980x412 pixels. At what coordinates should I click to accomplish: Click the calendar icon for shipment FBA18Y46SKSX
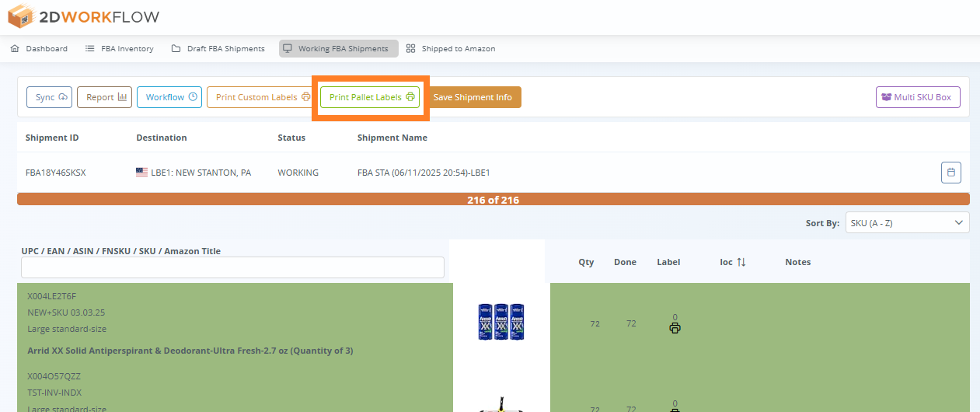tap(950, 173)
